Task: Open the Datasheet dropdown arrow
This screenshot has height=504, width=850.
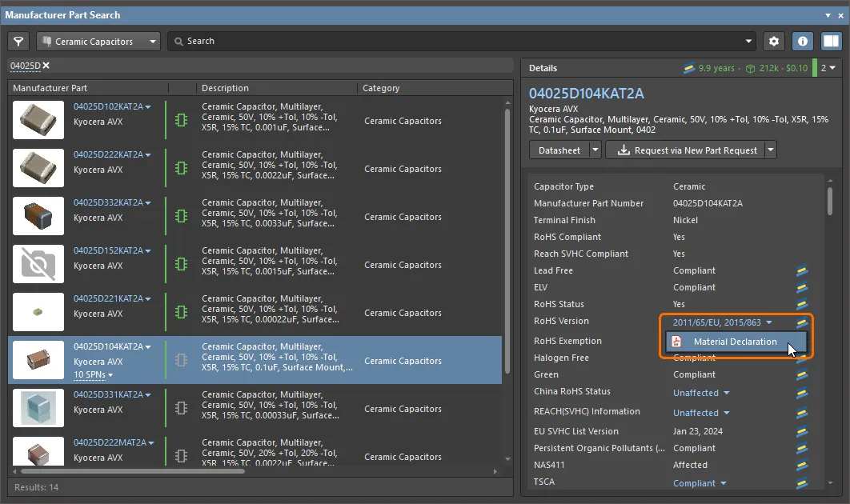Action: tap(594, 150)
